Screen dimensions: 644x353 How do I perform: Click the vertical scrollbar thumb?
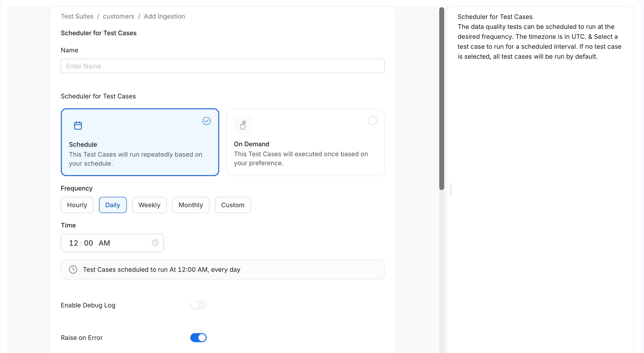pyautogui.click(x=442, y=99)
